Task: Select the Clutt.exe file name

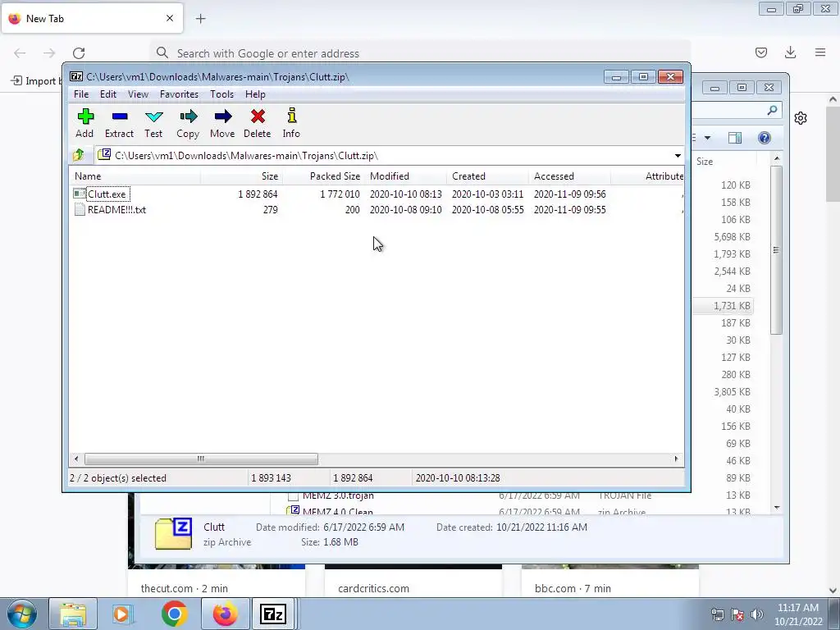Action: [107, 194]
